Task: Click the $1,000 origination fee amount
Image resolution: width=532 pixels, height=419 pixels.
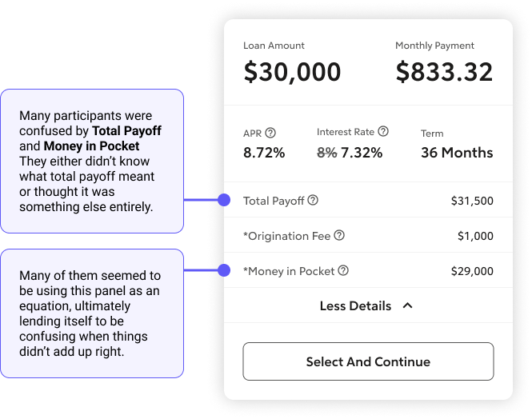Action: pyautogui.click(x=475, y=236)
